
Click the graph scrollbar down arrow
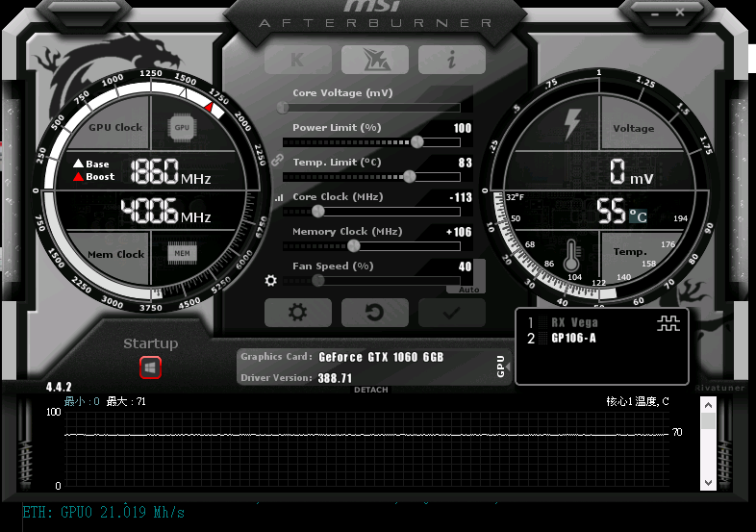(x=708, y=482)
